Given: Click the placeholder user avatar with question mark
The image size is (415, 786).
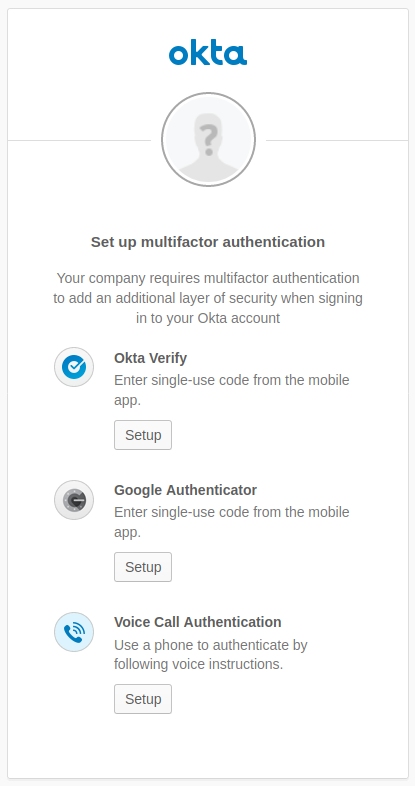Looking at the screenshot, I should (208, 139).
